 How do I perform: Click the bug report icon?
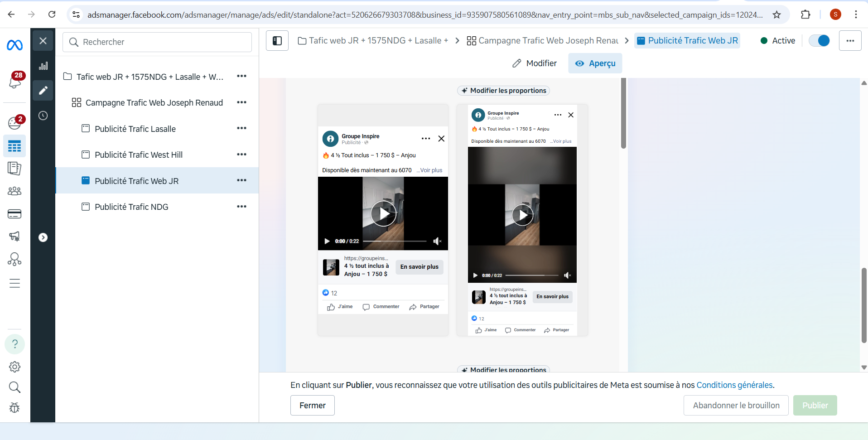[x=14, y=408]
